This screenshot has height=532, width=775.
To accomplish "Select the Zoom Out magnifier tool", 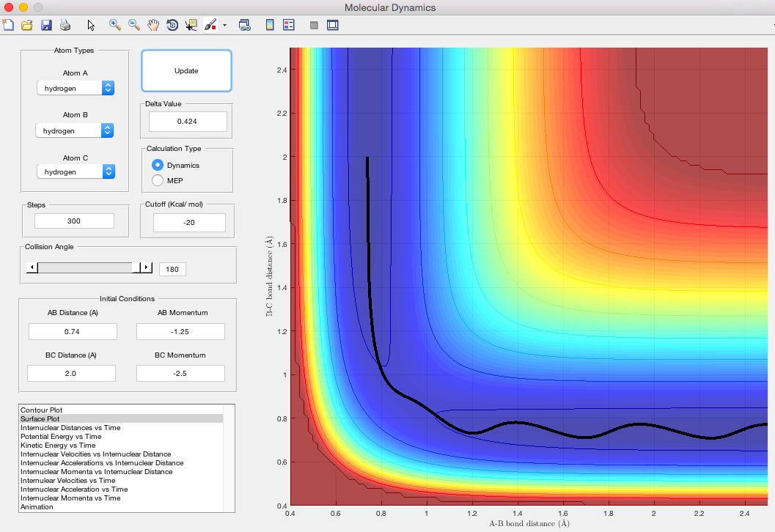I will click(x=134, y=25).
